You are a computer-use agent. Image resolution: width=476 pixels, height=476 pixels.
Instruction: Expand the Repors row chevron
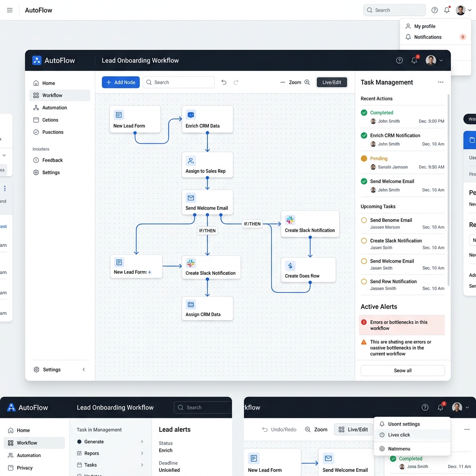point(142,453)
